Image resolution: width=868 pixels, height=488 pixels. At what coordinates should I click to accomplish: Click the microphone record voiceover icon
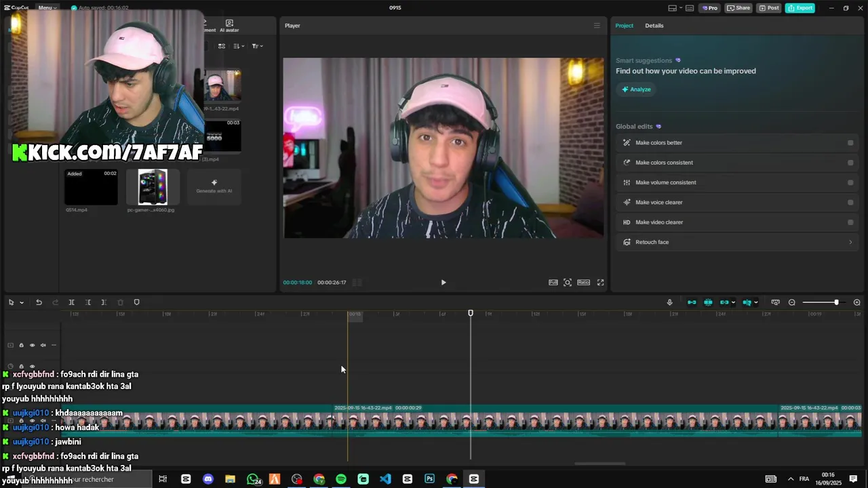click(x=669, y=302)
